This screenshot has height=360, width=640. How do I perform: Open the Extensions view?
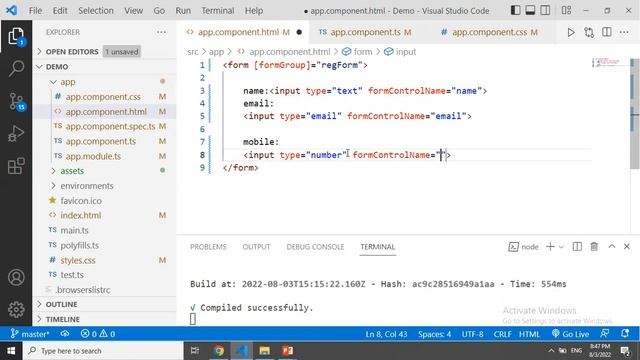16,166
